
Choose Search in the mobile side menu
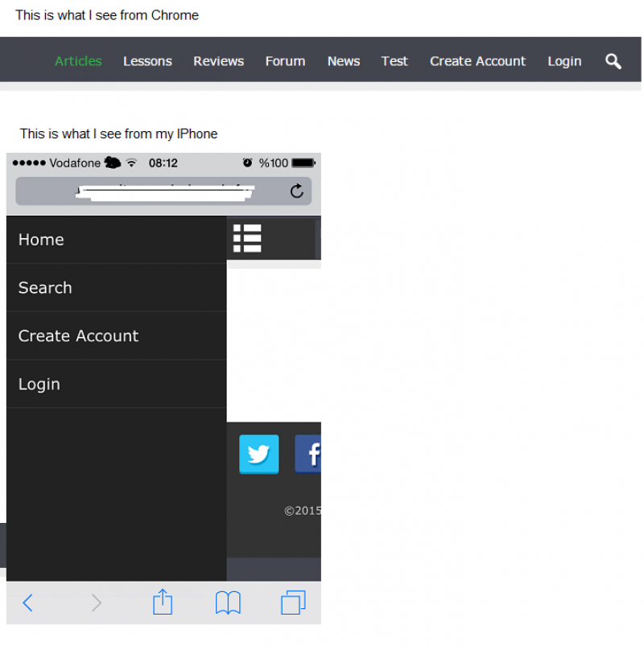(116, 287)
